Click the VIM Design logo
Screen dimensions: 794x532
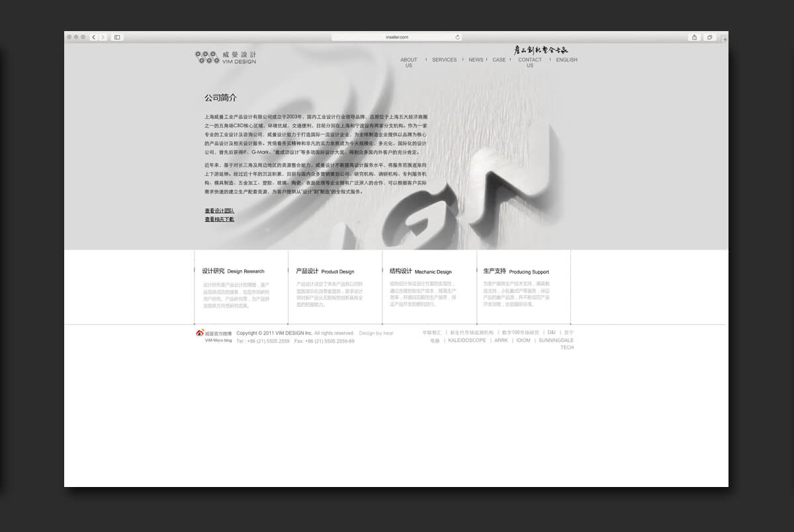226,58
